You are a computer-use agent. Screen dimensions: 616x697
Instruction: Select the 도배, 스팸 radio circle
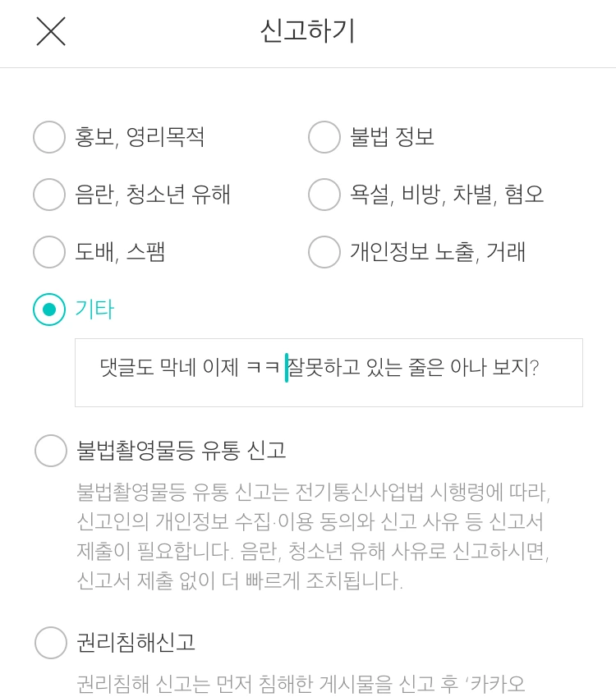[x=49, y=251]
